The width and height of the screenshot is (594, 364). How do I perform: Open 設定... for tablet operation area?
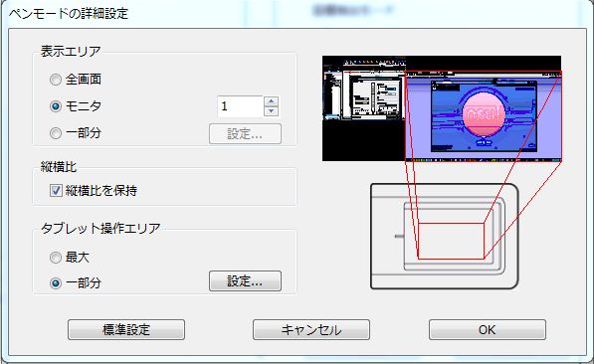point(245,281)
